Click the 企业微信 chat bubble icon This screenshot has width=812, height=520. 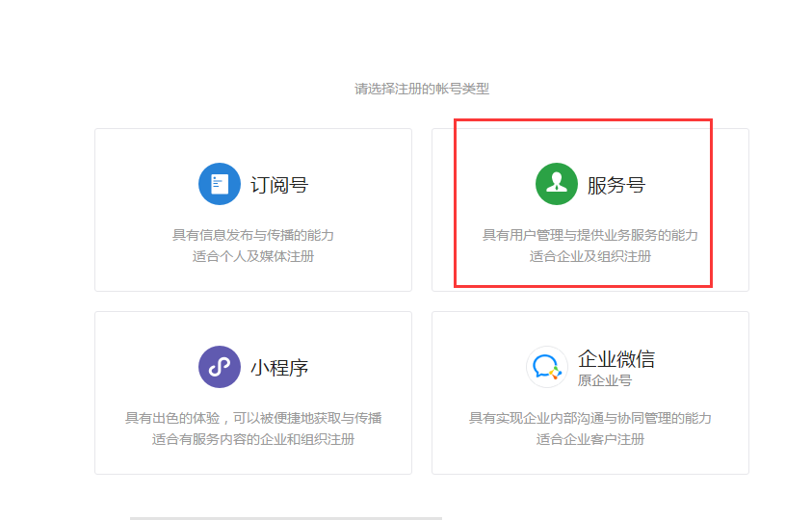tap(547, 367)
